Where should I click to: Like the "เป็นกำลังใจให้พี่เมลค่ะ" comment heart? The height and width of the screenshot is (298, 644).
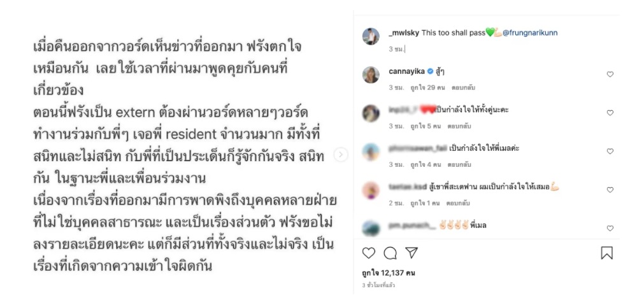(610, 152)
